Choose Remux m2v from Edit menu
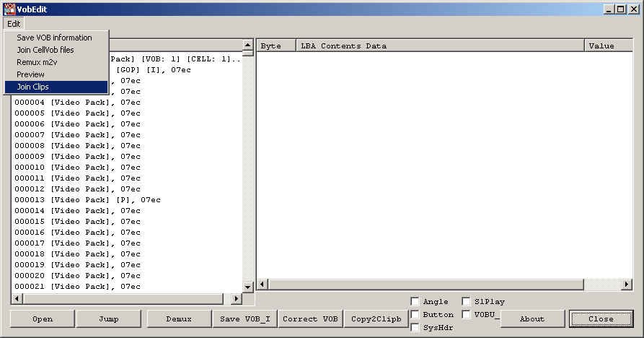This screenshot has width=644, height=338. click(x=56, y=62)
